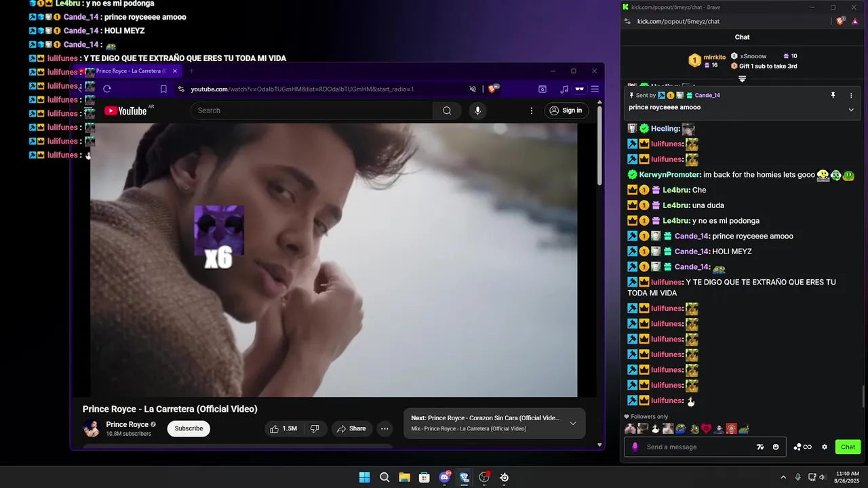The width and height of the screenshot is (868, 488).
Task: Share the La Carretera video
Action: tap(351, 428)
